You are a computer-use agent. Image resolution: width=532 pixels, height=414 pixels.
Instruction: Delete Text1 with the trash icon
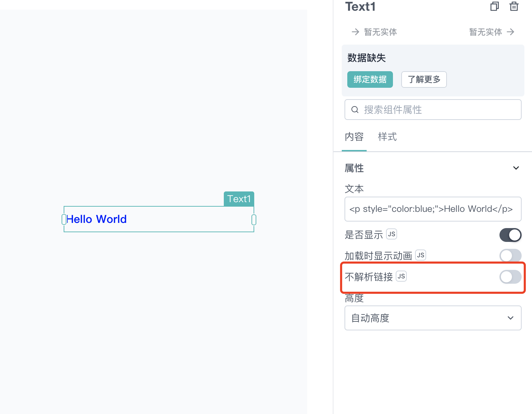[x=514, y=6]
